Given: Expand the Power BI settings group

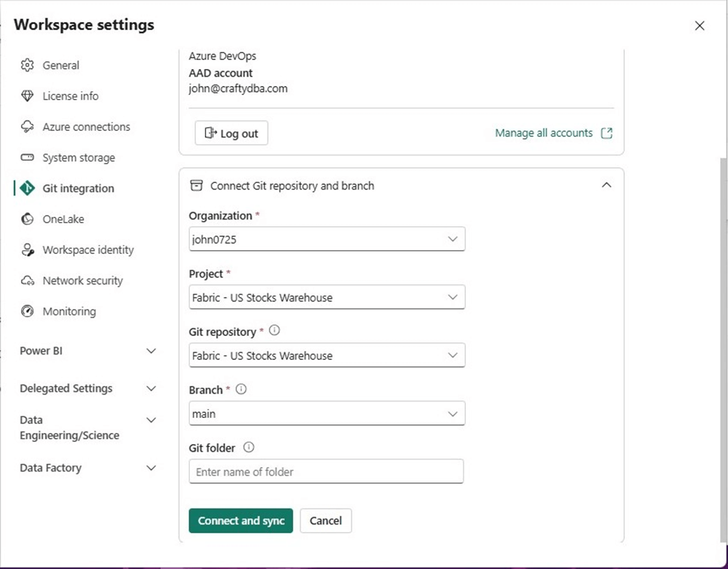Looking at the screenshot, I should (151, 351).
